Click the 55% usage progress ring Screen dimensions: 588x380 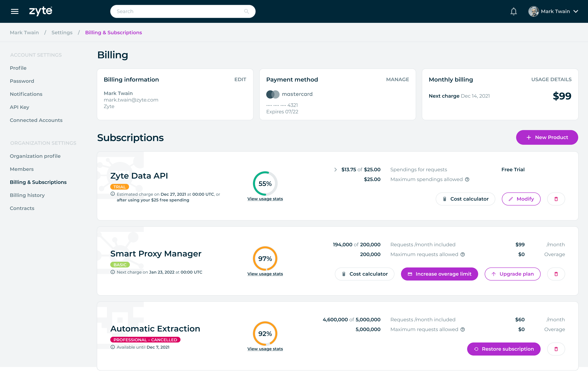265,184
